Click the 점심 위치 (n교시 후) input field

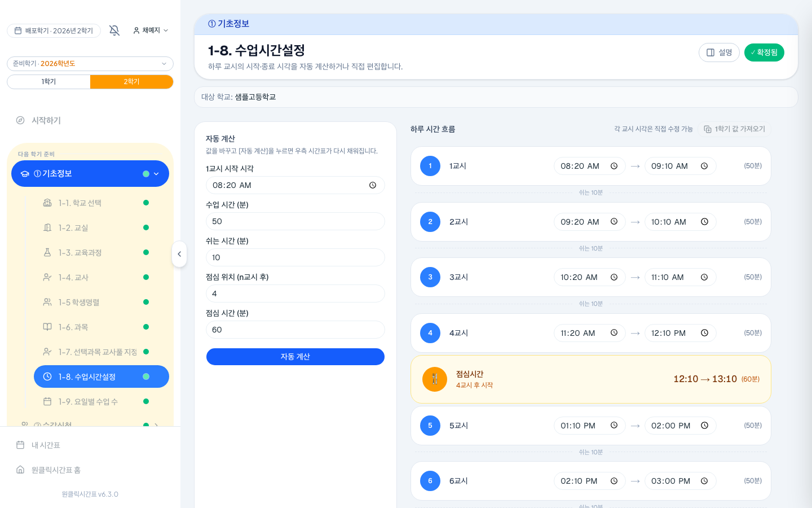(295, 294)
